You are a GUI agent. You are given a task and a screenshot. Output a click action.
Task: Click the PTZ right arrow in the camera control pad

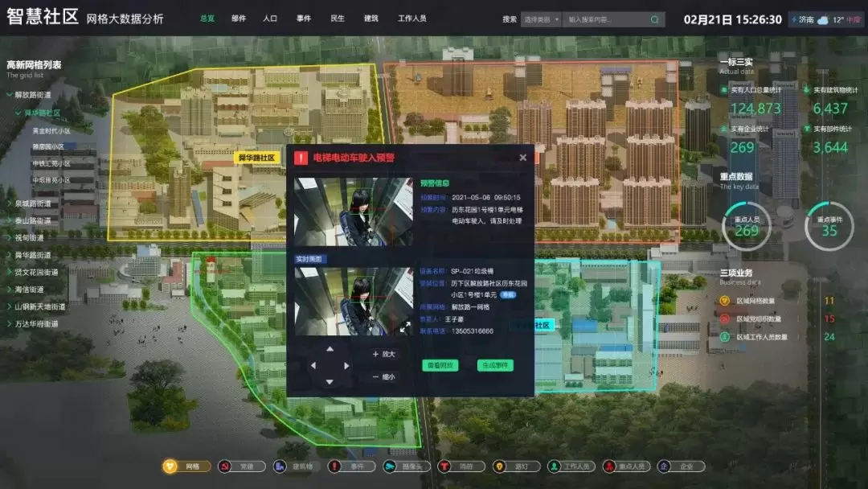pos(346,365)
